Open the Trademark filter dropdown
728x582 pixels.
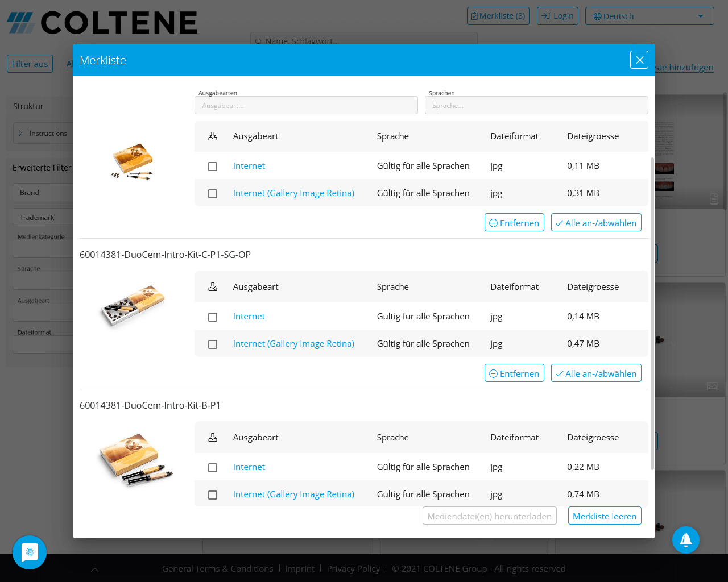[x=43, y=217]
